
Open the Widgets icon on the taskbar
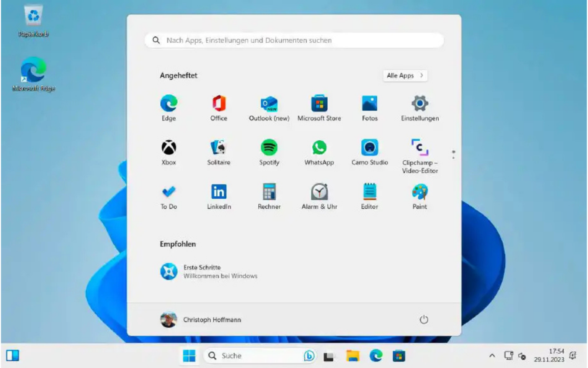pyautogui.click(x=13, y=356)
